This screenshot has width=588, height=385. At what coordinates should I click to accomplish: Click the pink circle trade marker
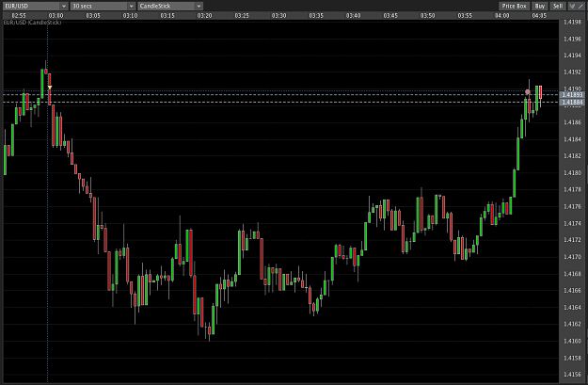point(528,92)
